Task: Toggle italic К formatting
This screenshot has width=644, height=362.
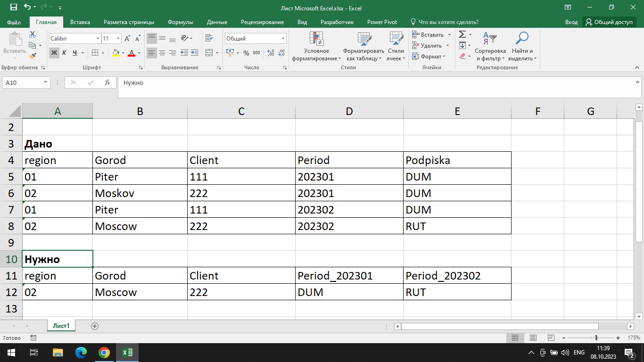Action: tap(65, 53)
